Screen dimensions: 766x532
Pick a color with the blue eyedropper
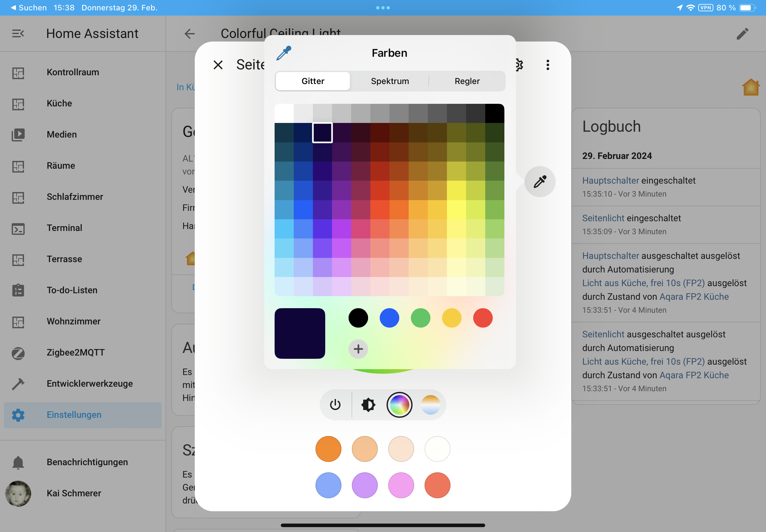284,53
